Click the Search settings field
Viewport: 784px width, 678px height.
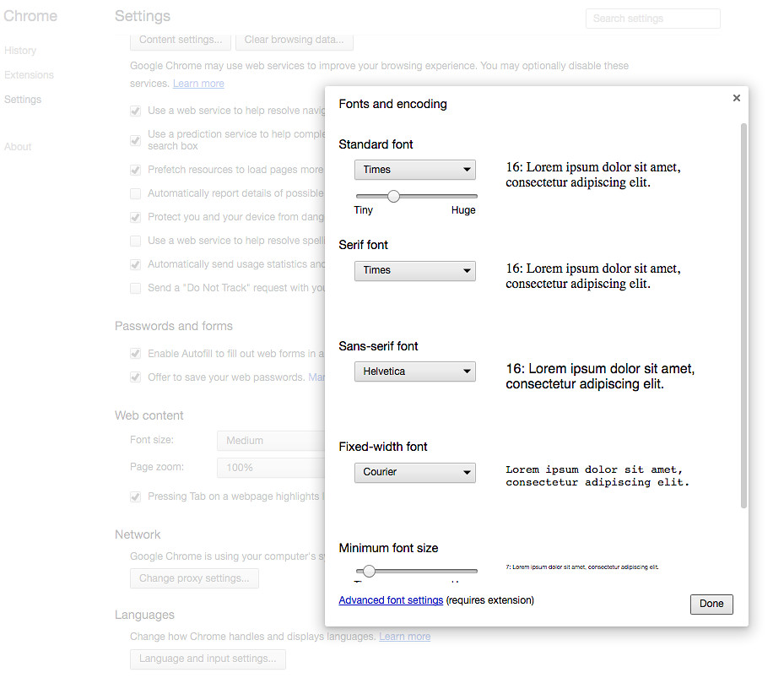coord(653,19)
